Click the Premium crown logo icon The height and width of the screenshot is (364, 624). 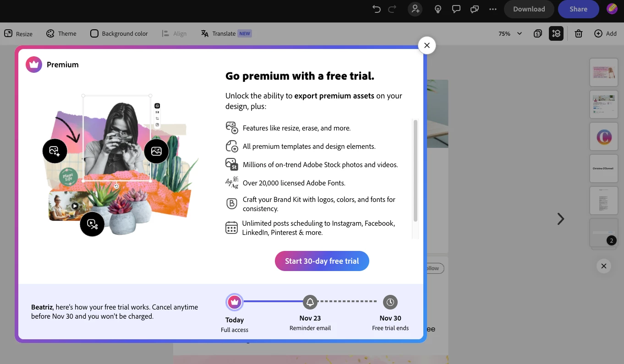pyautogui.click(x=34, y=65)
